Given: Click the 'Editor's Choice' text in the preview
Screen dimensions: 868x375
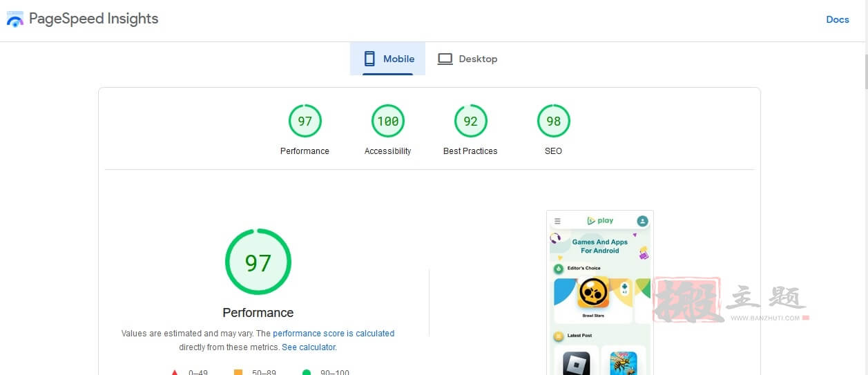Looking at the screenshot, I should [584, 268].
